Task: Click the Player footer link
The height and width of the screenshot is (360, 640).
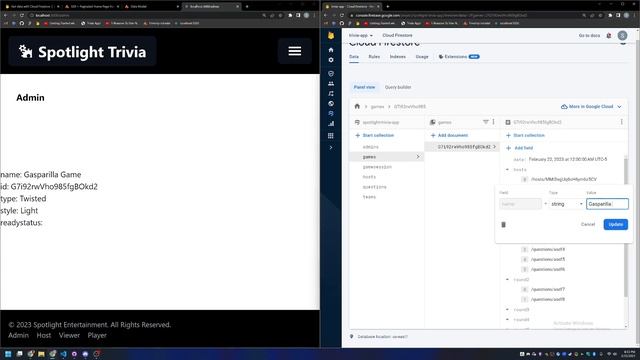Action: click(x=97, y=335)
